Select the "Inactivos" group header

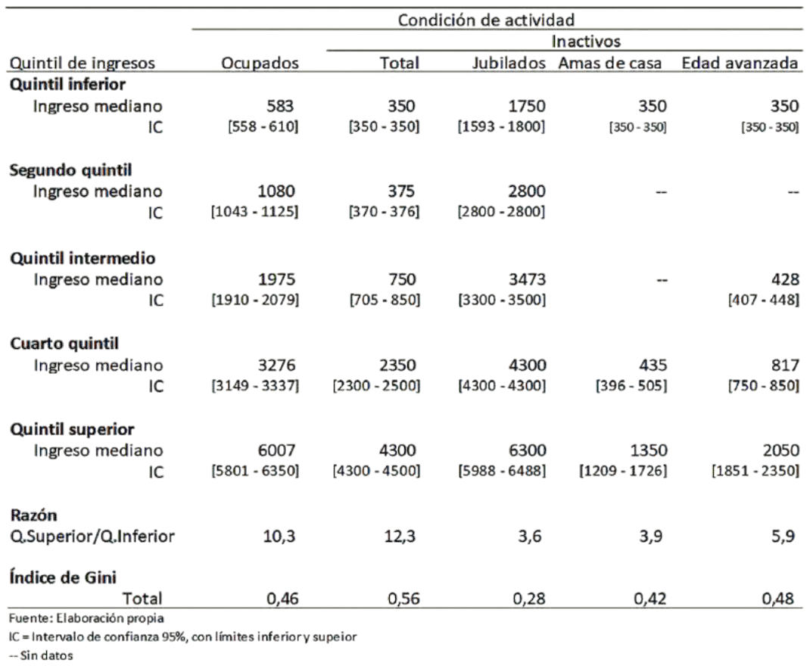click(586, 41)
